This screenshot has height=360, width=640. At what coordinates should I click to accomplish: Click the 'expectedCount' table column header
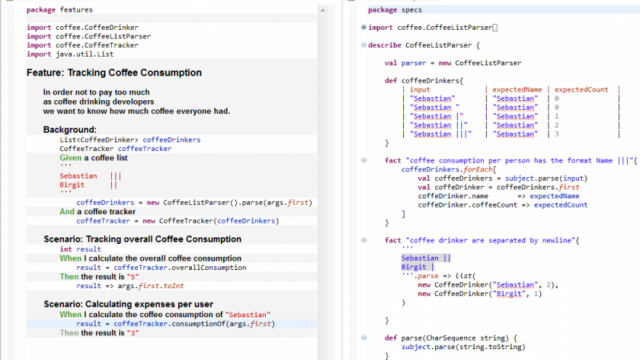581,90
